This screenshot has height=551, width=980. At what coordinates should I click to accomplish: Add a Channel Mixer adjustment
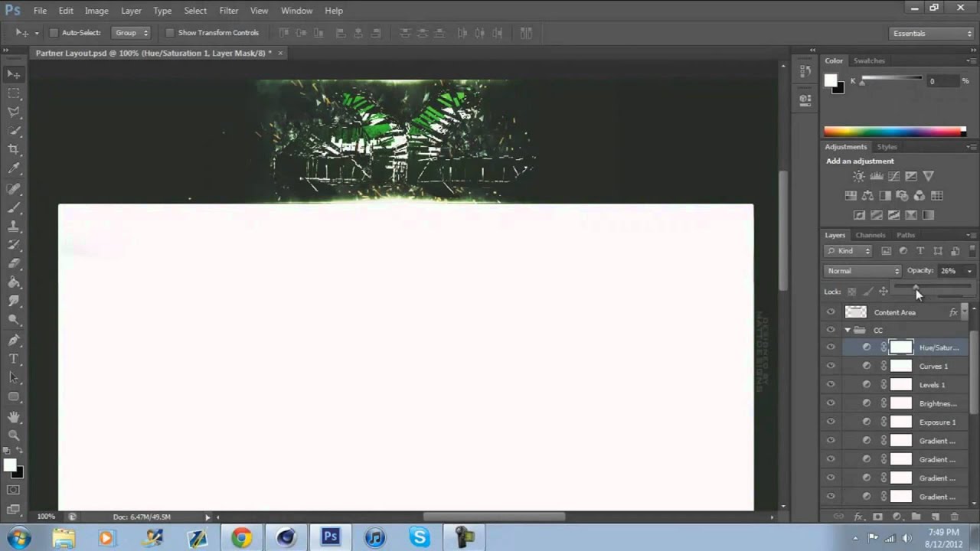[920, 196]
